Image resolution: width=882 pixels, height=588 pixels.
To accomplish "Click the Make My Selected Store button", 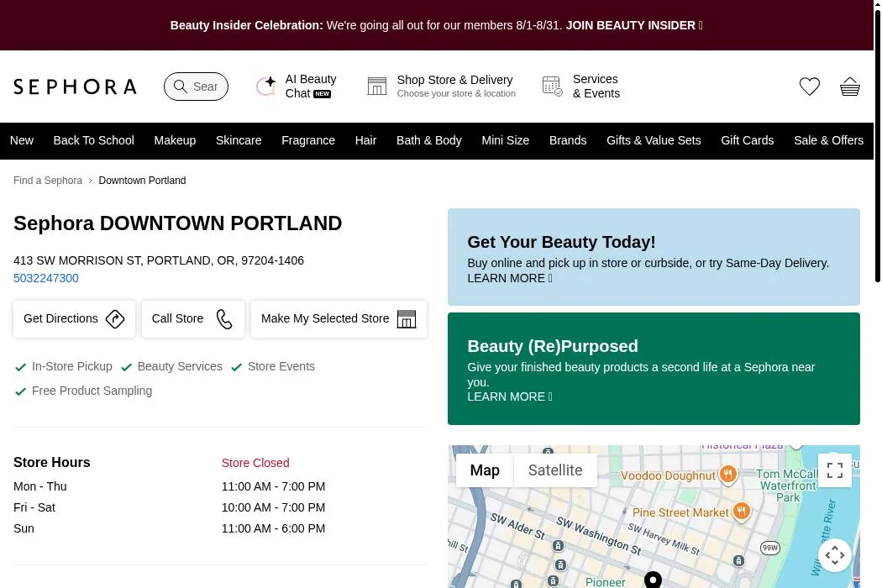I will tap(339, 319).
